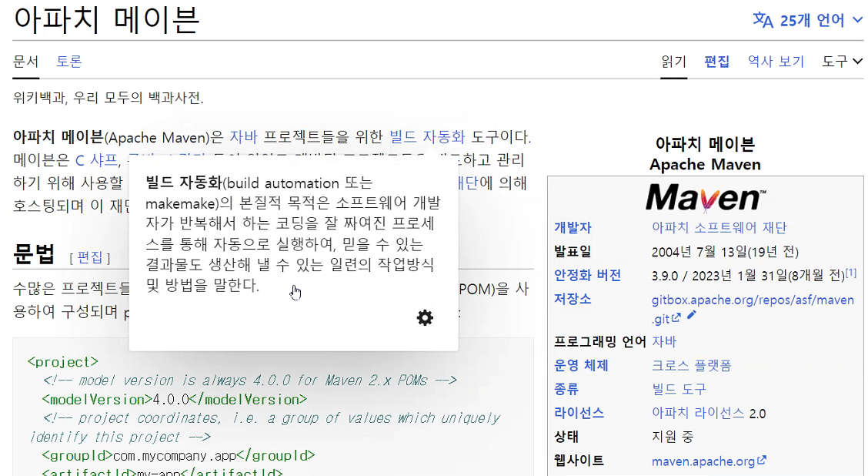Click 위키백과, 우리 모두의 백과사전 tagline

(x=108, y=99)
